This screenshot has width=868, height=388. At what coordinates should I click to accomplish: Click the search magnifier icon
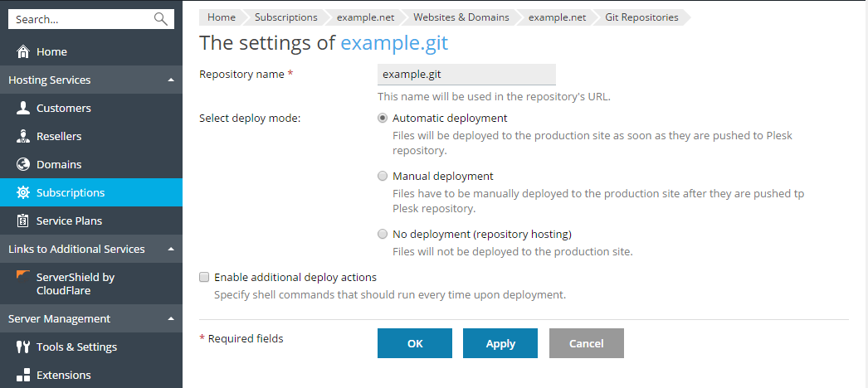161,19
